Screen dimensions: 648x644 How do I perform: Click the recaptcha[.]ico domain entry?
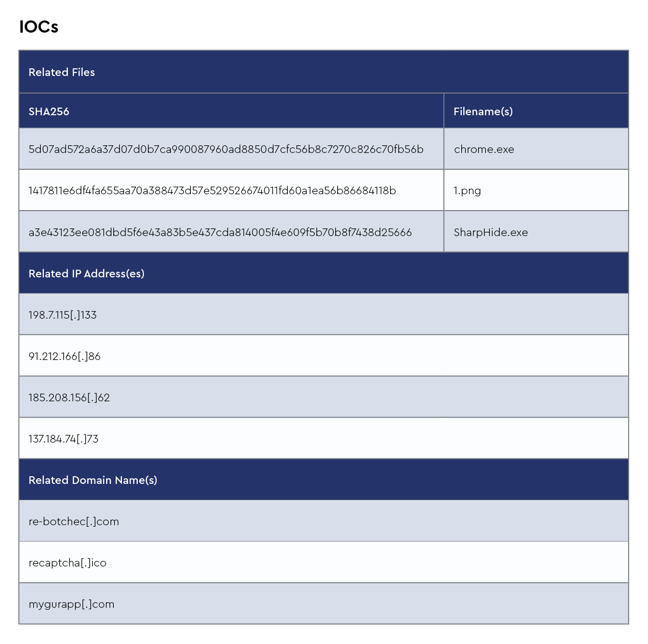coord(67,563)
